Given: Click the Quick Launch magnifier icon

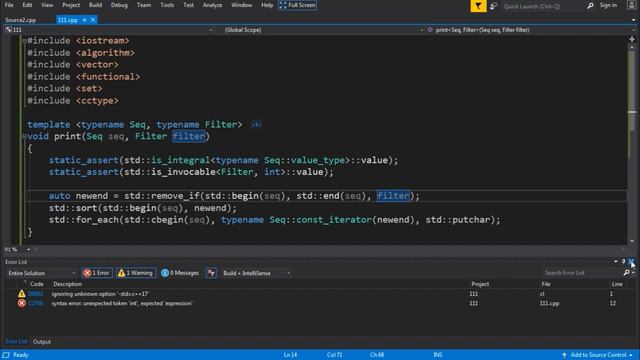Looking at the screenshot, I should [x=590, y=6].
